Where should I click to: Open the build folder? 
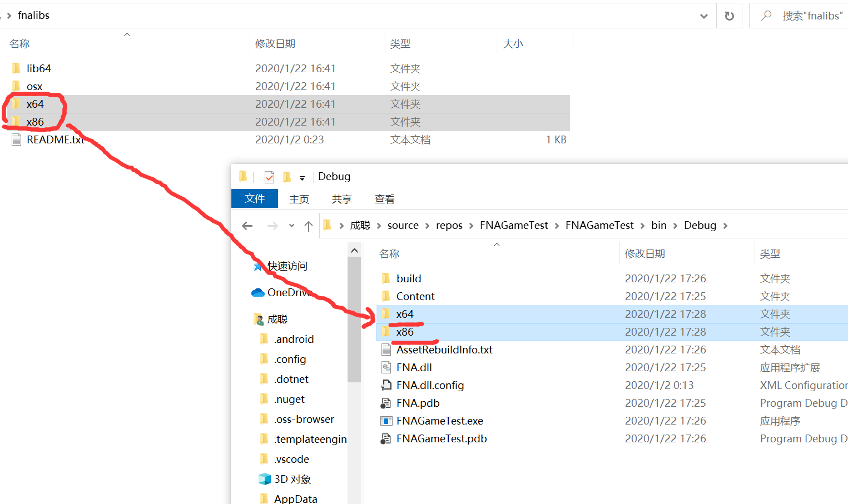409,278
